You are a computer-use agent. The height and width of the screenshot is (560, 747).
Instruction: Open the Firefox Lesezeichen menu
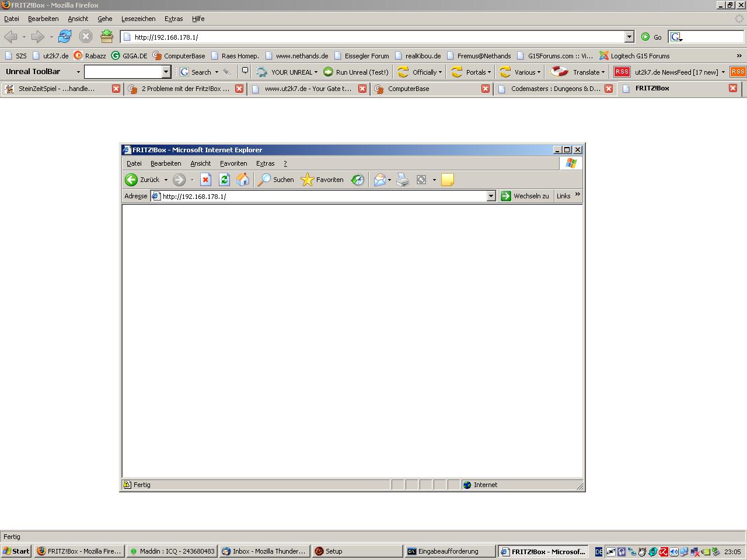tap(138, 19)
